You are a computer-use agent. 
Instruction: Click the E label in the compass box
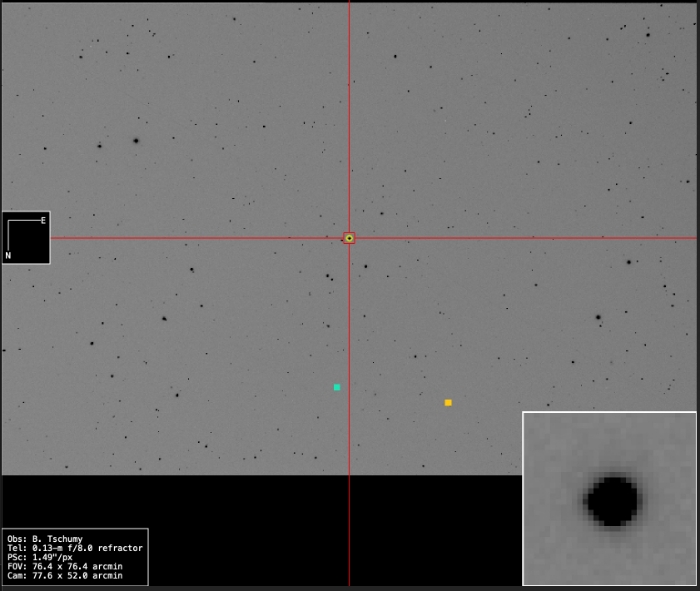(43, 220)
